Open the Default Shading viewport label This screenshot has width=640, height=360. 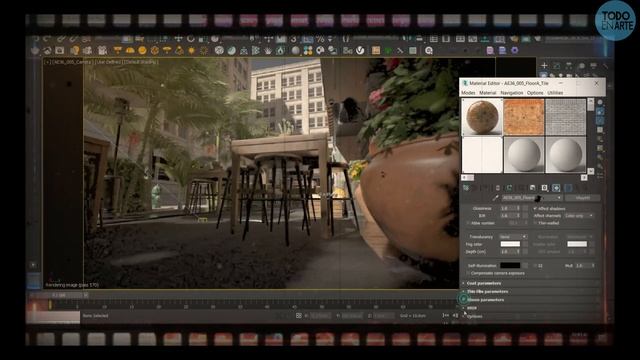(x=140, y=62)
